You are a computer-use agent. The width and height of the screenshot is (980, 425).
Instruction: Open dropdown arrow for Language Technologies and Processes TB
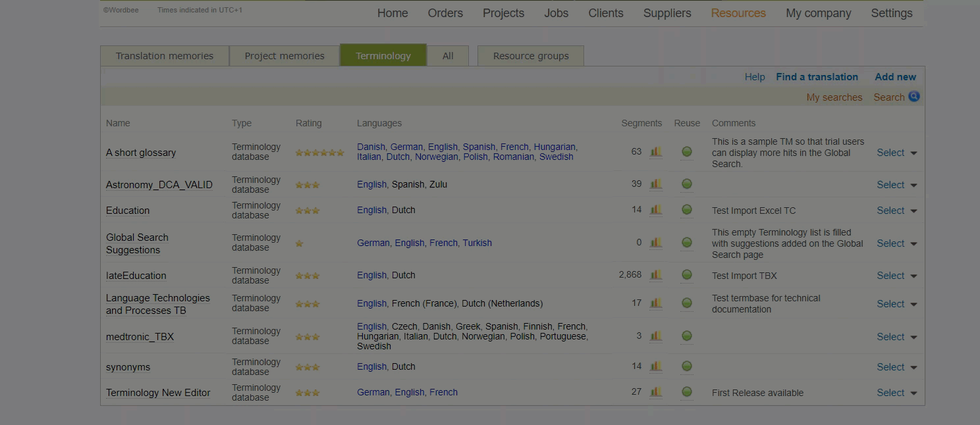[x=913, y=305]
